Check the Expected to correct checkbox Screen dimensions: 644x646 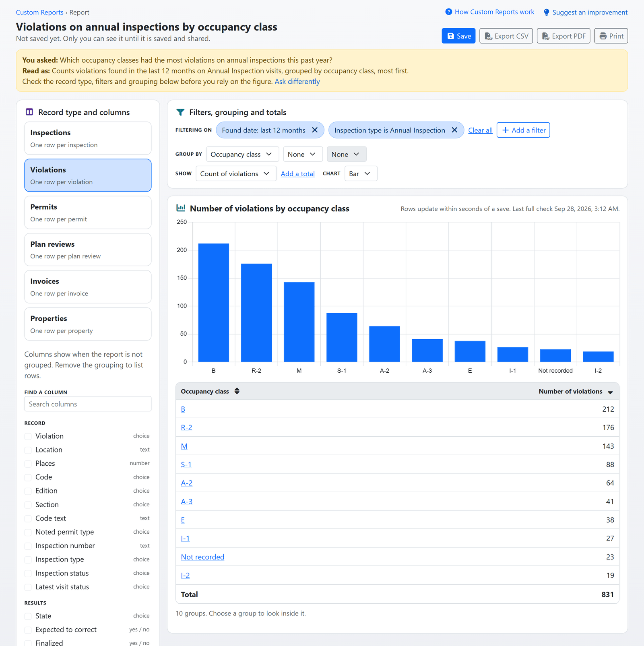(x=28, y=630)
